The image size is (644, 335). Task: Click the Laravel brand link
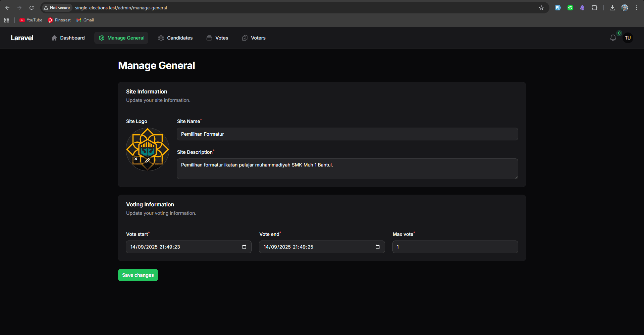(22, 38)
